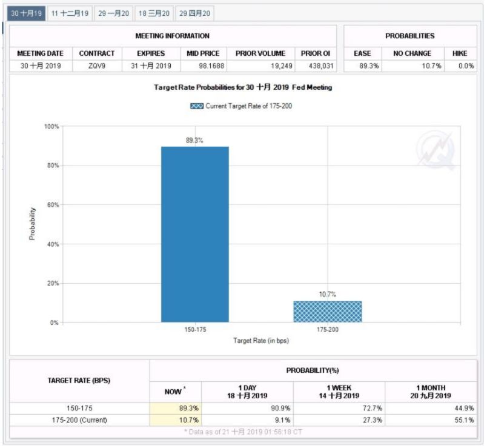Open the 29 一月20 meeting tab
Screen dimensions: 487x448
(113, 13)
